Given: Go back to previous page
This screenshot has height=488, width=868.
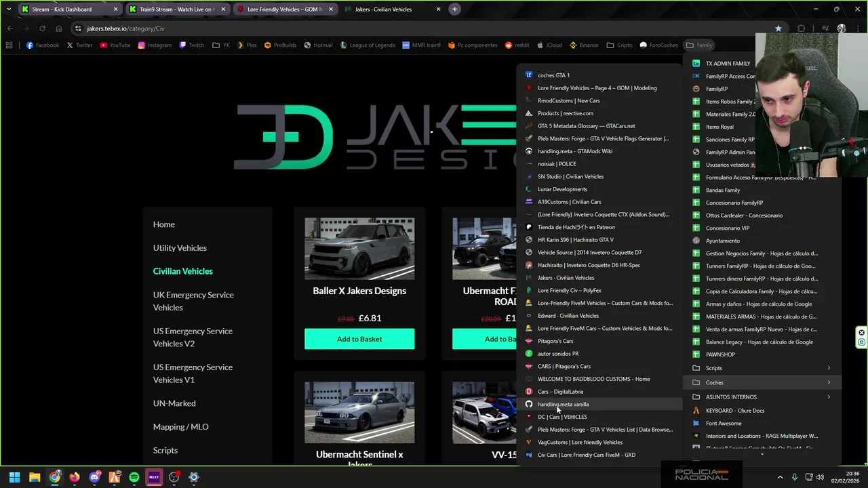Looking at the screenshot, I should click(10, 28).
